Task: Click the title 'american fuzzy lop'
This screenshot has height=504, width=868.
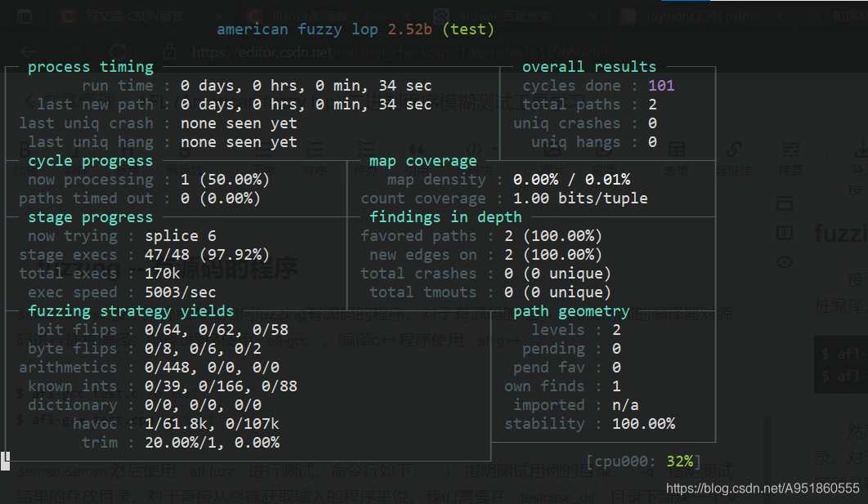Action: click(x=298, y=29)
